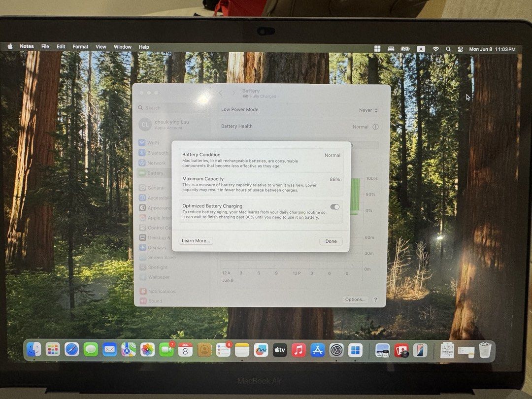Click the Done button
This screenshot has width=532, height=399.
point(331,241)
